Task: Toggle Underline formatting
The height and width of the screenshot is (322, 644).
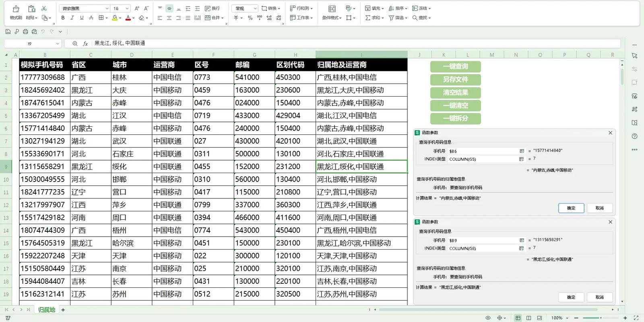Action: point(82,18)
